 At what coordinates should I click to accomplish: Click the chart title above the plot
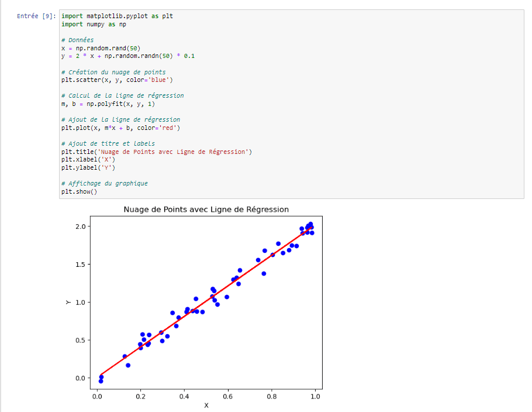pos(206,210)
